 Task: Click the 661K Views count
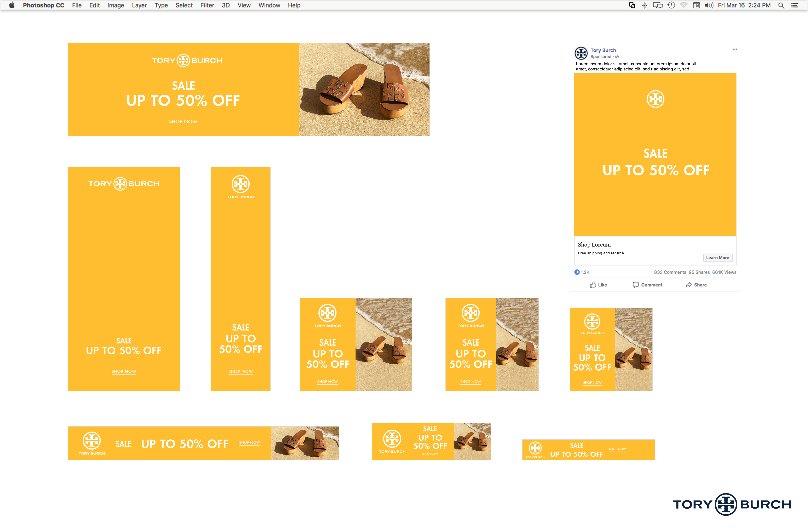[x=724, y=272]
